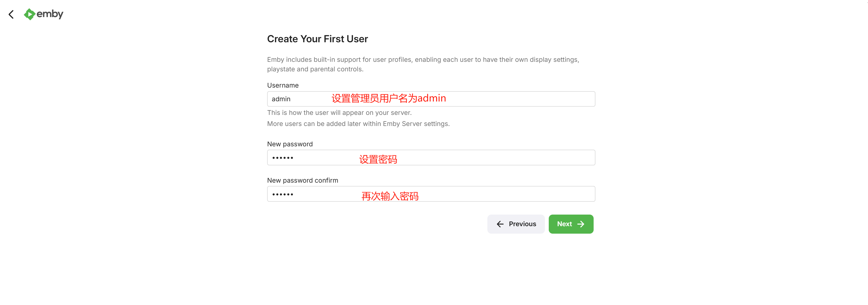This screenshot has width=868, height=305.
Task: Proceed with the green Next button
Action: (x=571, y=224)
